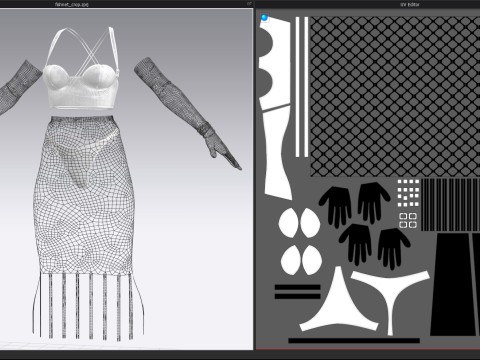Select the UV Editor panel title
This screenshot has height=360, width=480.
pos(410,4)
